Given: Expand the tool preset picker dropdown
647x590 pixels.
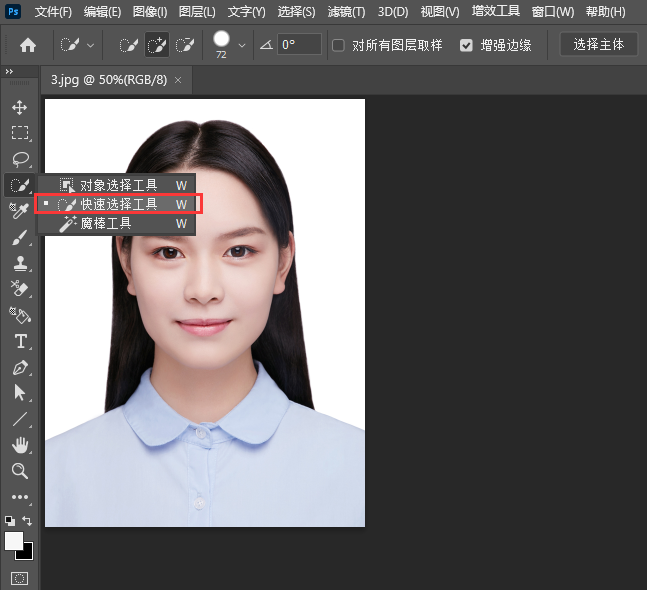Looking at the screenshot, I should [91, 45].
